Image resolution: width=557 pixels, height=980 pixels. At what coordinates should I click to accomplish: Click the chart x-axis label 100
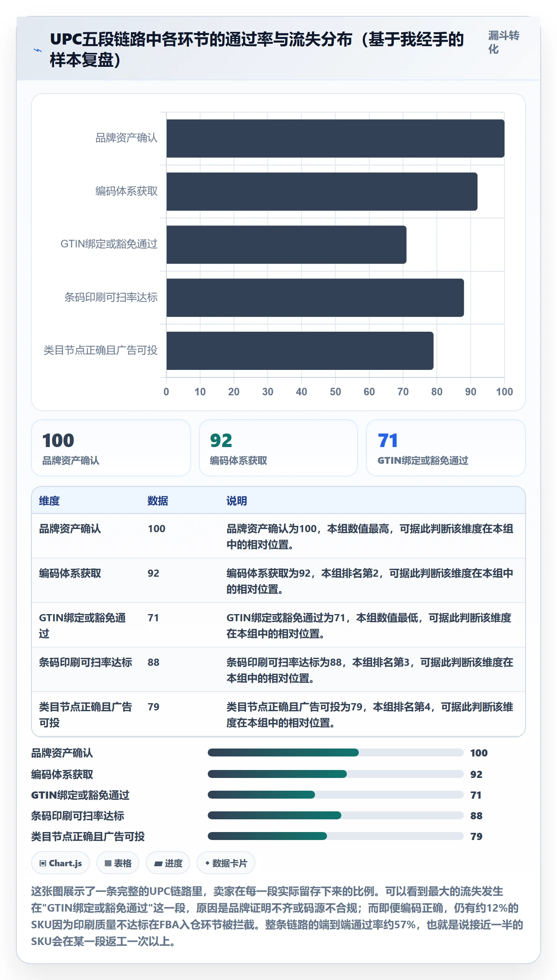pos(504,392)
